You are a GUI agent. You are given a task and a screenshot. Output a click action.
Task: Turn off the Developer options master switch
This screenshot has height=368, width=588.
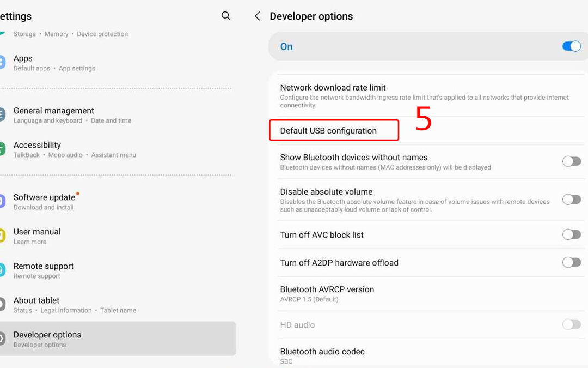pos(572,46)
